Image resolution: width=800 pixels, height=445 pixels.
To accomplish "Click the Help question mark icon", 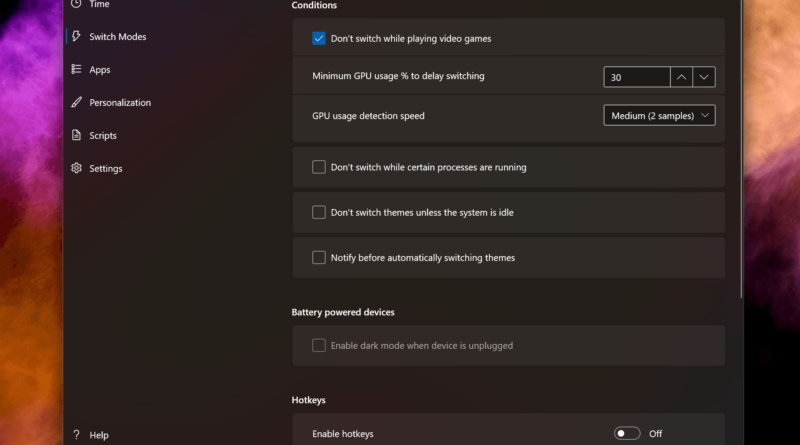I will click(76, 434).
